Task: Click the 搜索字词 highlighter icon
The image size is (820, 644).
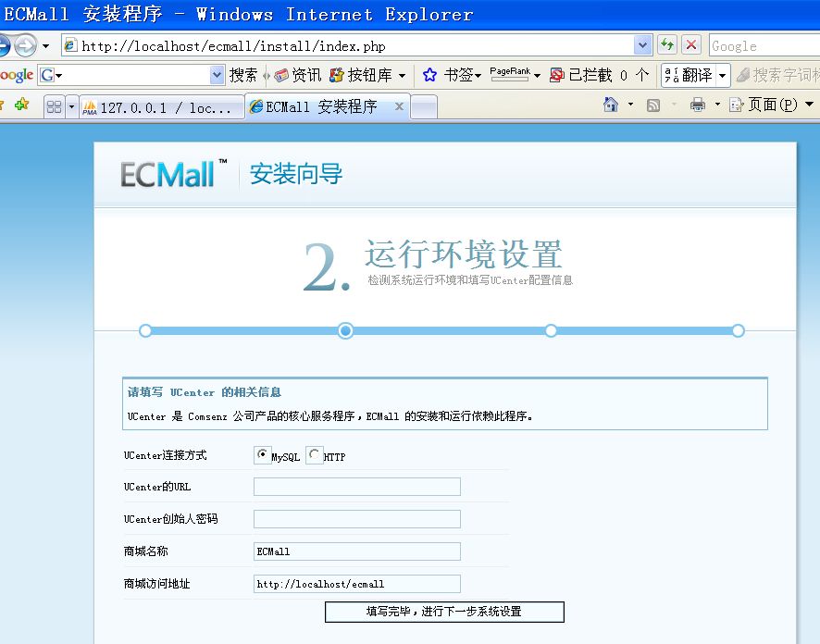Action: coord(743,75)
